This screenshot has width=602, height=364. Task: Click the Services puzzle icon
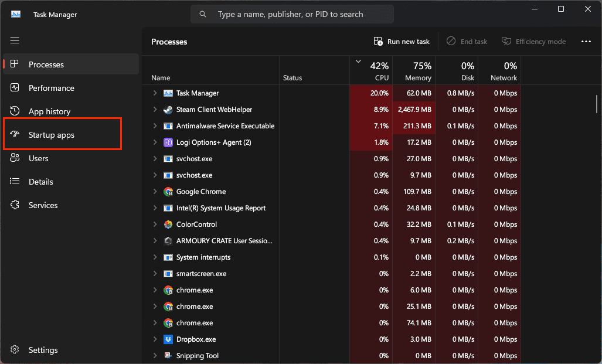(15, 205)
